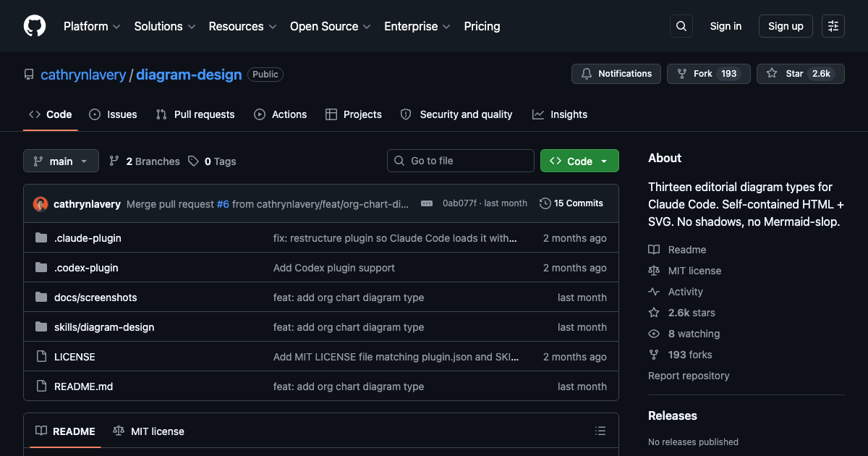Open 'Add MIT LICENSE file' commit message
Image resolution: width=868 pixels, height=456 pixels.
tap(396, 357)
